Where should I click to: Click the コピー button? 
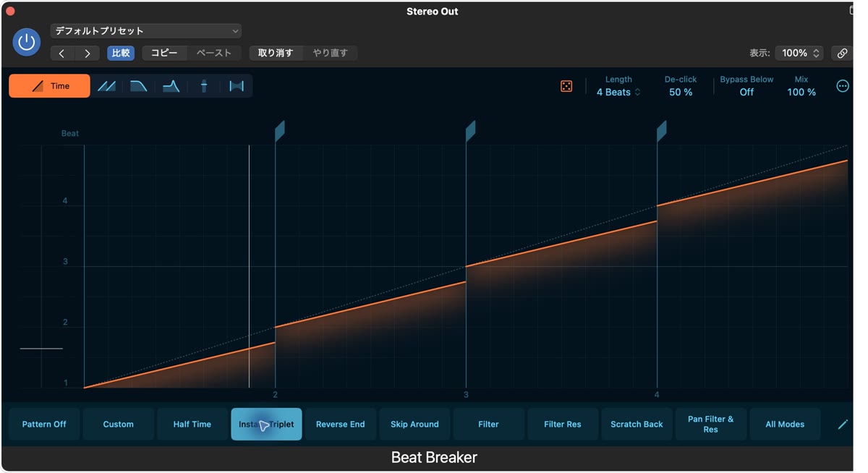tap(164, 53)
